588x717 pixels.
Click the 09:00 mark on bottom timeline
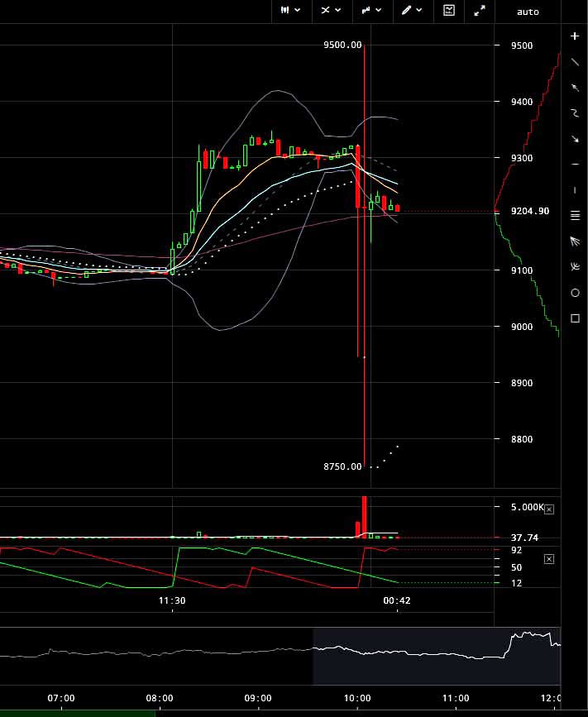click(x=258, y=698)
